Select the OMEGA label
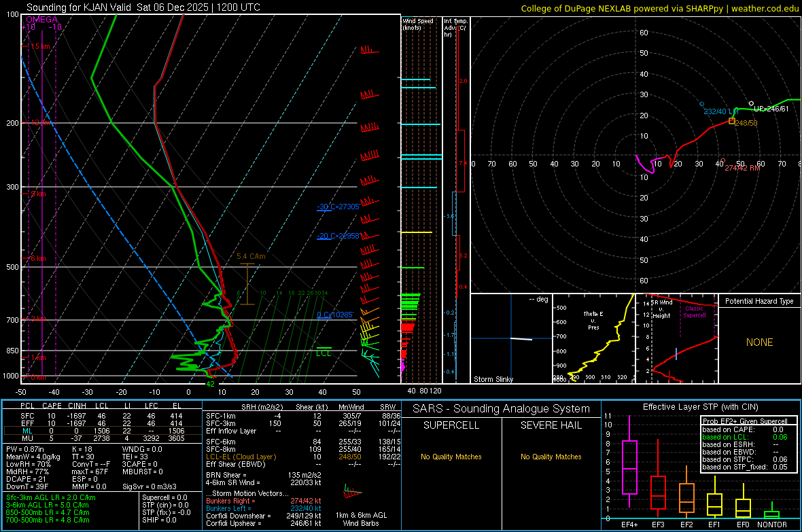The image size is (802, 532). click(42, 20)
